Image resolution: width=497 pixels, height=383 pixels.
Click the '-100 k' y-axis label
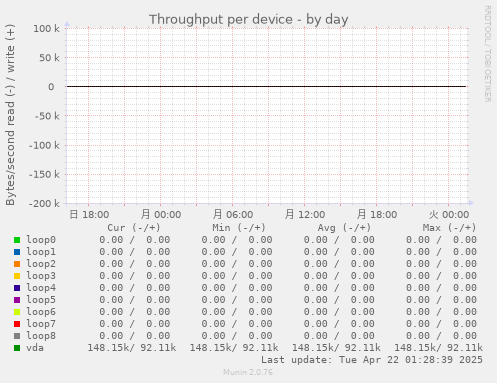tap(44, 146)
